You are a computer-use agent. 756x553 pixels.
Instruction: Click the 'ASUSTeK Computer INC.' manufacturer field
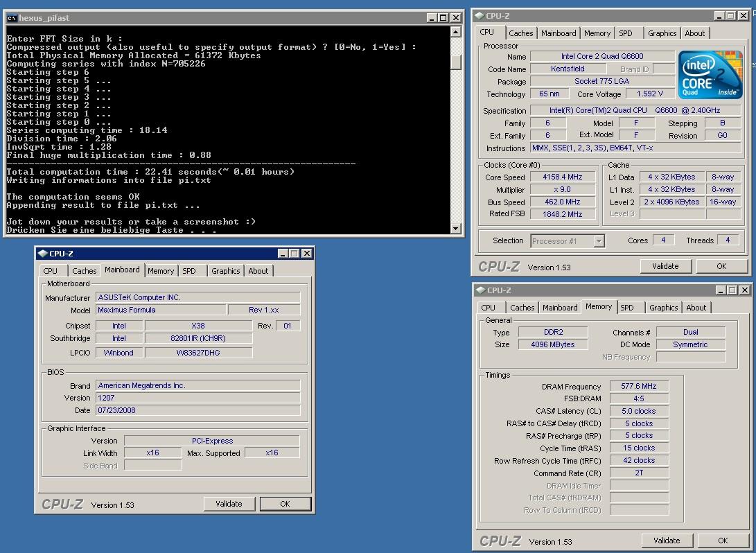click(x=197, y=297)
